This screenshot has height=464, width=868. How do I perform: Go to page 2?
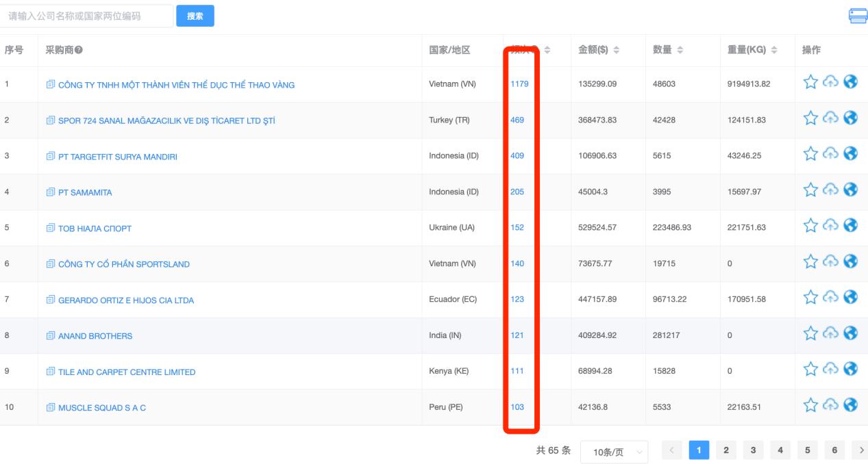pos(726,450)
